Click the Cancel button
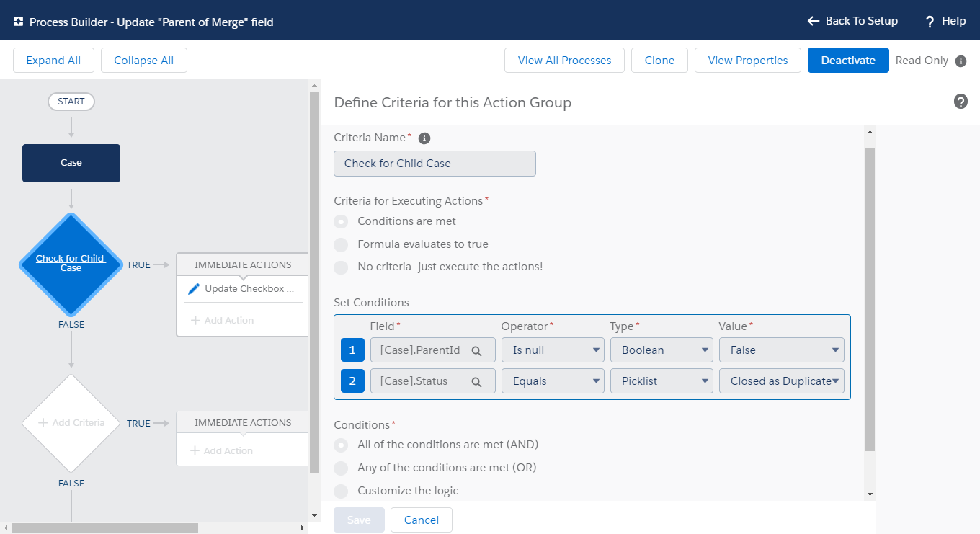 422,520
